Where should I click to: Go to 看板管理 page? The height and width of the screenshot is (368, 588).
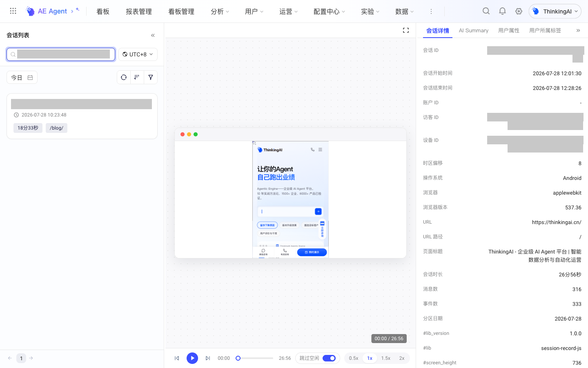tap(181, 11)
